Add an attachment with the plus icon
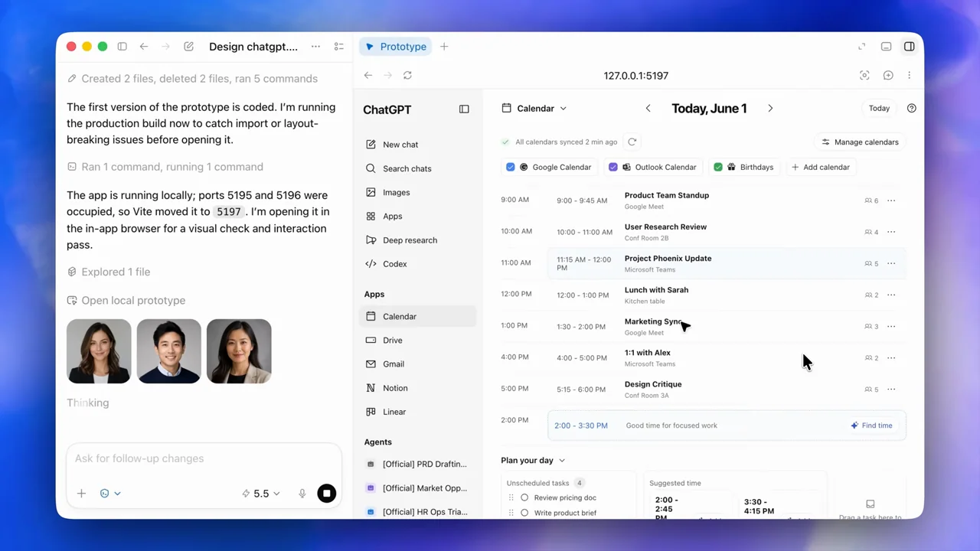Screen dimensions: 980x551 81,494
